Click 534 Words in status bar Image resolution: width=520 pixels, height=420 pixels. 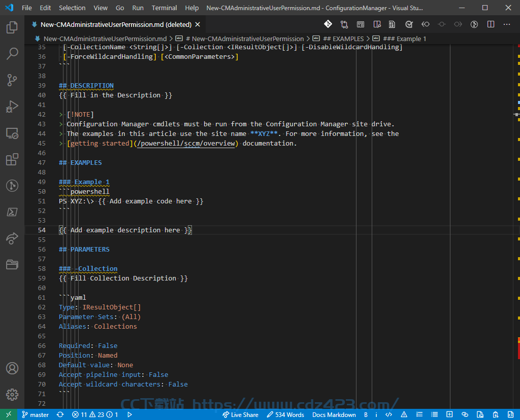click(285, 414)
